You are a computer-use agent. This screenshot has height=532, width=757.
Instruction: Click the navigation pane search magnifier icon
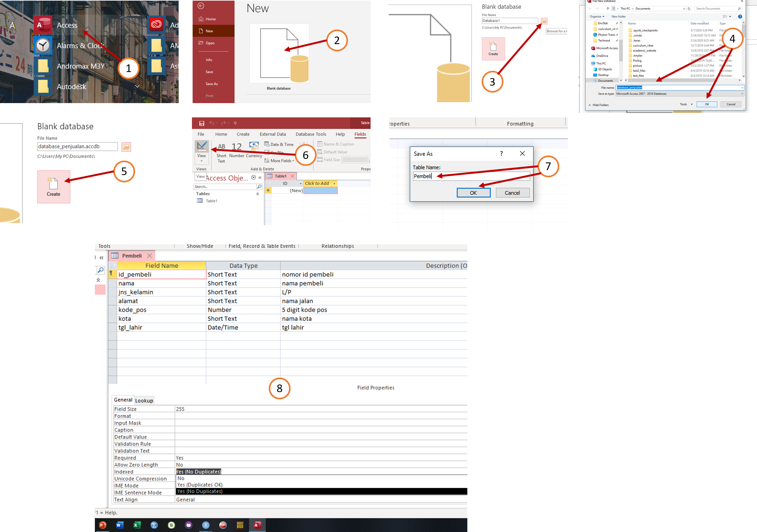click(259, 187)
